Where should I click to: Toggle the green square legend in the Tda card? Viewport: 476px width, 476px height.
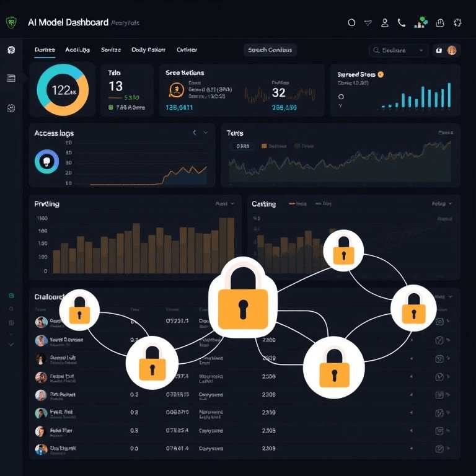click(x=111, y=107)
